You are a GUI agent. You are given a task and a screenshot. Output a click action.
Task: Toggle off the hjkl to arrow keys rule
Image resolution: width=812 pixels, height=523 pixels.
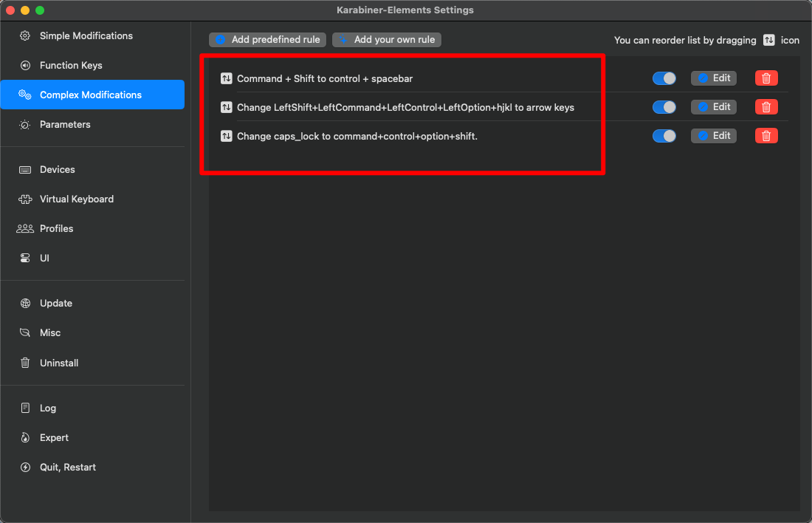664,107
